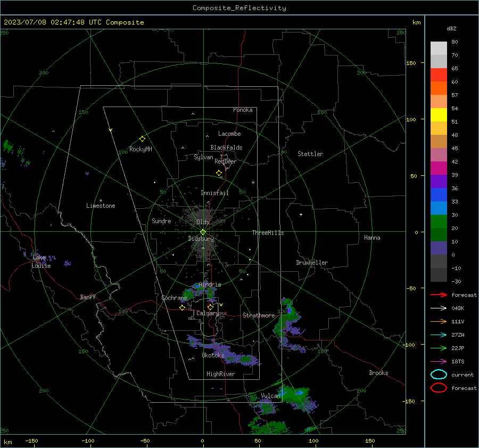Click the 0 dBZ purple color swatch

click(439, 248)
